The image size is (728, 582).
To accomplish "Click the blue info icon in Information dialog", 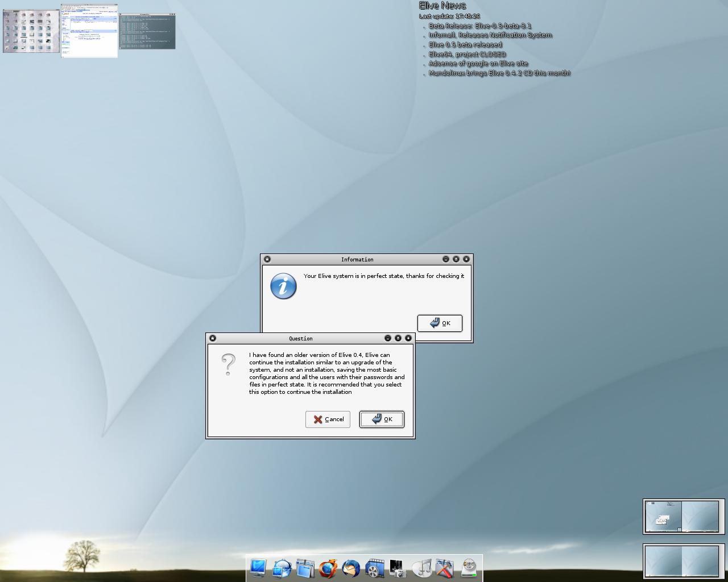I will click(283, 286).
